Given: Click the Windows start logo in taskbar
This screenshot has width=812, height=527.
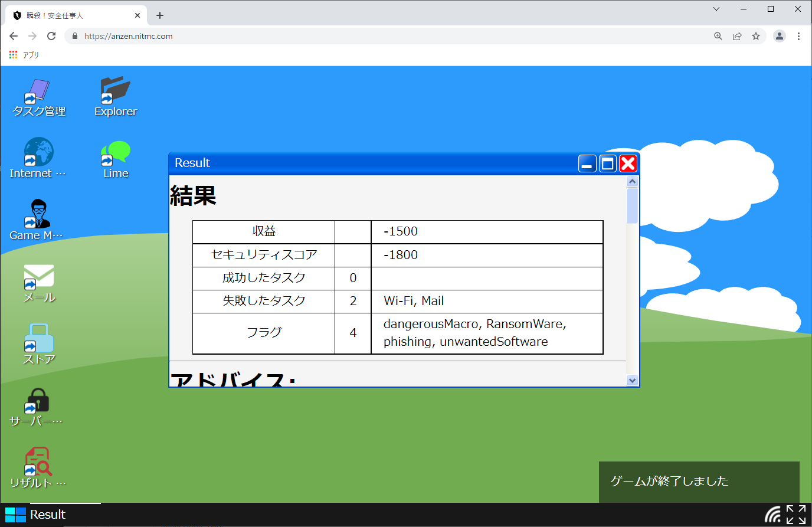Looking at the screenshot, I should [15, 515].
